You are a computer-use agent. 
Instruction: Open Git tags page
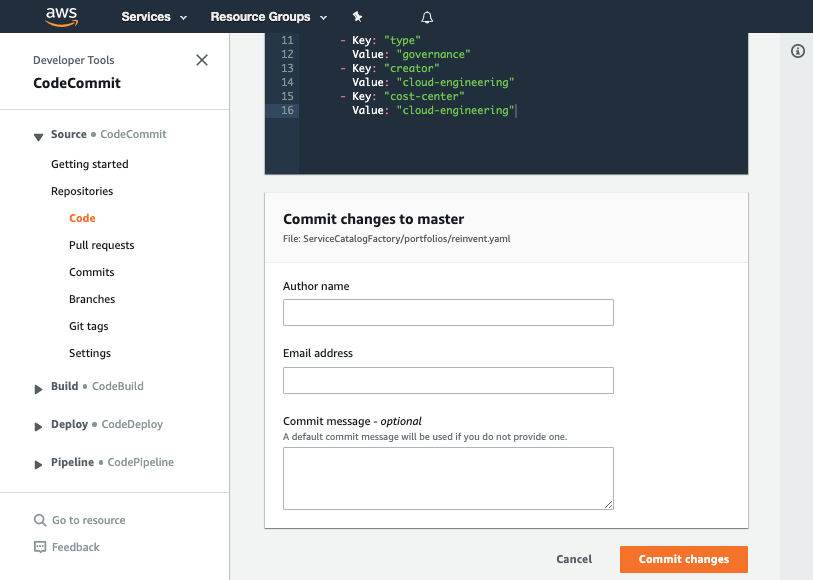(89, 326)
